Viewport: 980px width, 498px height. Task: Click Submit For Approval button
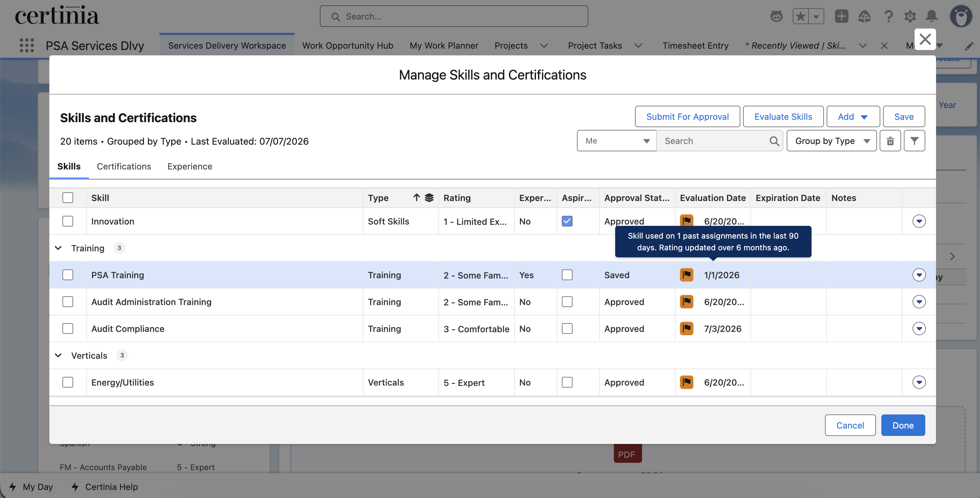pos(687,116)
